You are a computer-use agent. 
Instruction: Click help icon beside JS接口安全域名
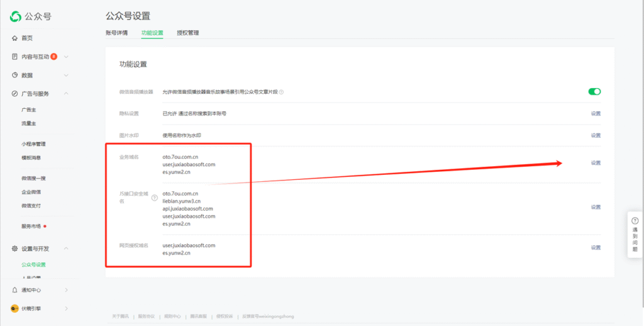pos(155,198)
